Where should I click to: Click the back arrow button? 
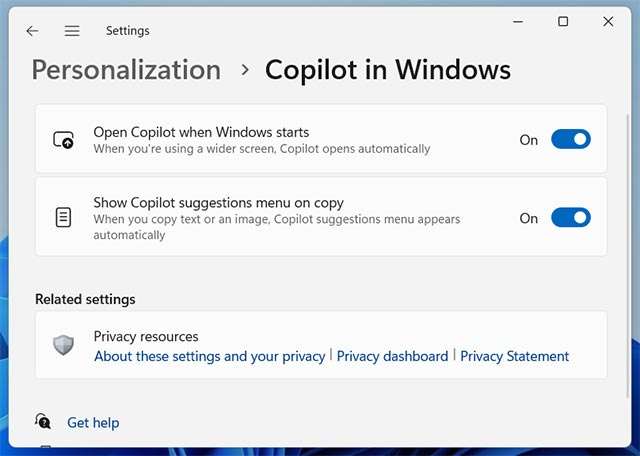[x=32, y=31]
